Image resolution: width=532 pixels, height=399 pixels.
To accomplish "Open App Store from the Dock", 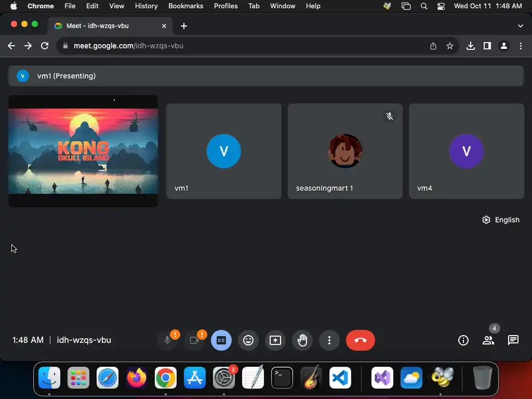I will click(x=195, y=378).
